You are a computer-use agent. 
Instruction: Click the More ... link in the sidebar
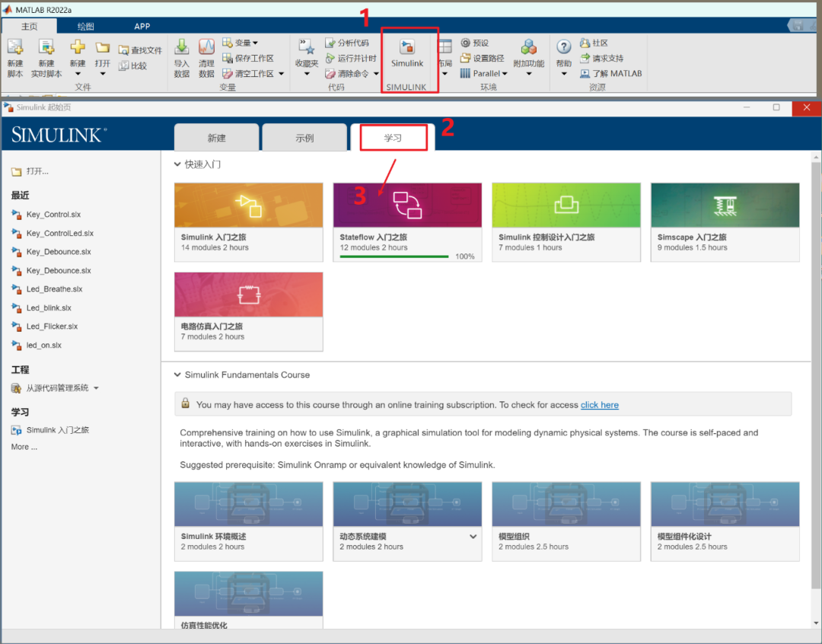coord(24,447)
